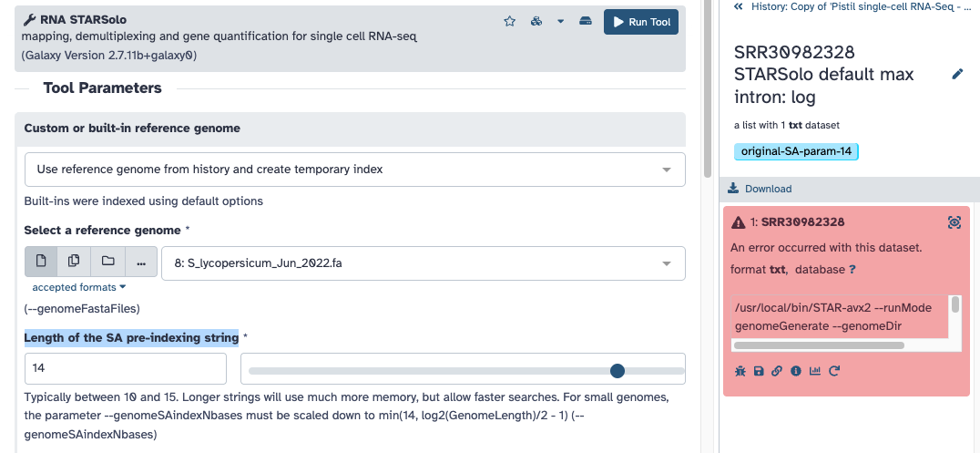
Task: View dataset SRR30982328 with eye icon
Action: tap(954, 222)
